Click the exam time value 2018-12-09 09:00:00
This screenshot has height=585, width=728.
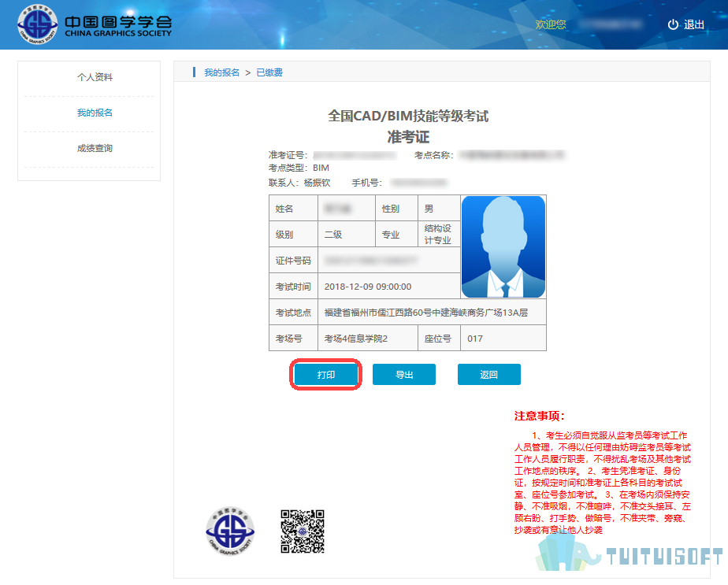coord(368,287)
